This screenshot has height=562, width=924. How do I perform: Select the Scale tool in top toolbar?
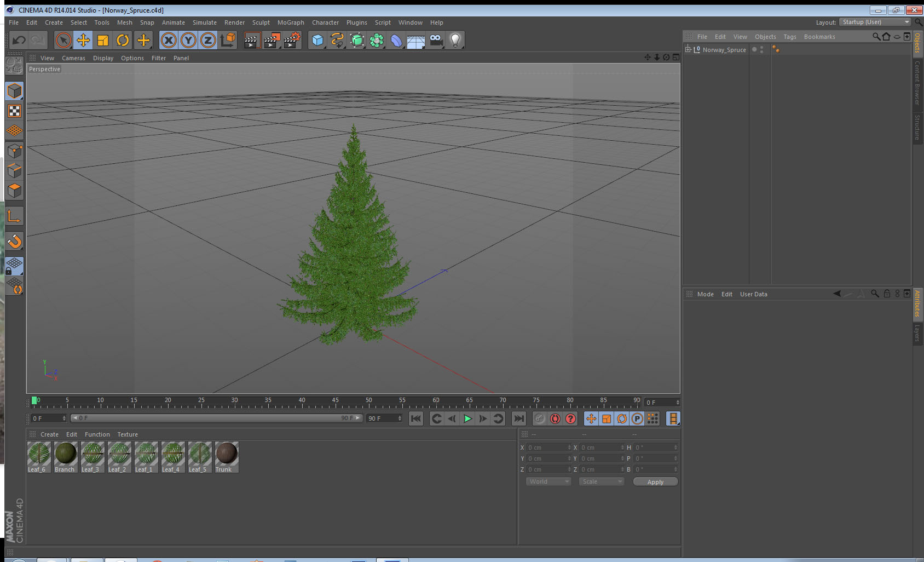tap(103, 40)
